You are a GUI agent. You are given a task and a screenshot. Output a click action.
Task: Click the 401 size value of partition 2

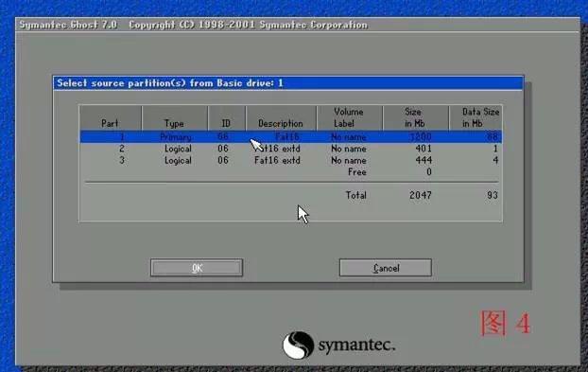click(424, 149)
